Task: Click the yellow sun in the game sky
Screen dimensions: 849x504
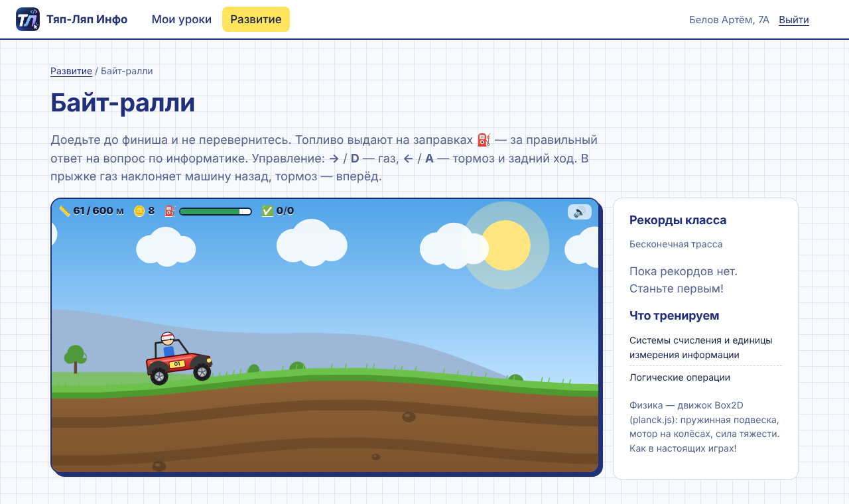Action: coord(505,245)
